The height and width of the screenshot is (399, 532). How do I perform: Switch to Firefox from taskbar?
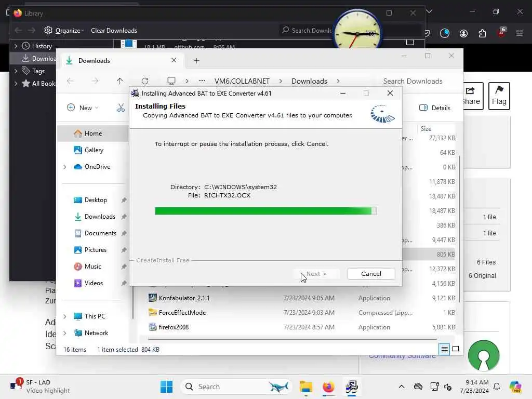coord(328,387)
